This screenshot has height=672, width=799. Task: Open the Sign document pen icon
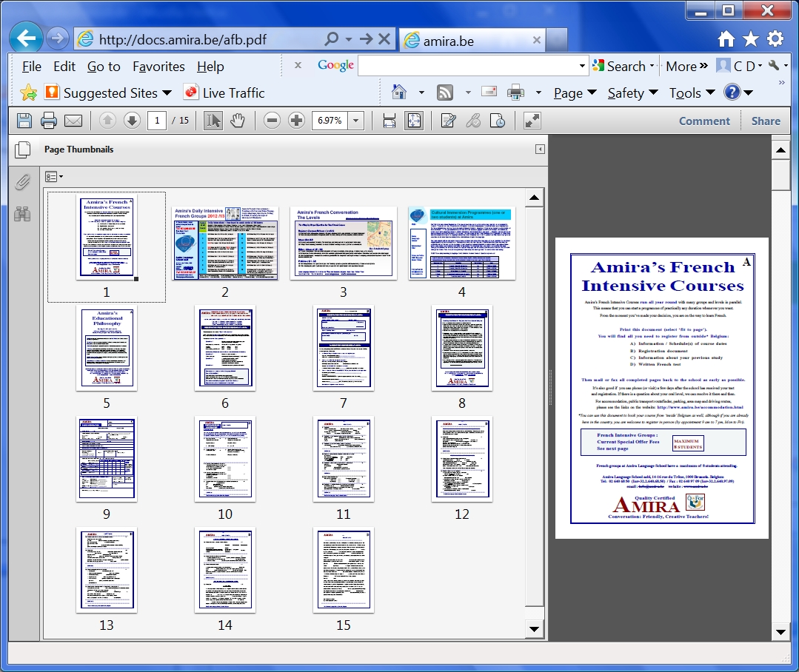coord(449,121)
